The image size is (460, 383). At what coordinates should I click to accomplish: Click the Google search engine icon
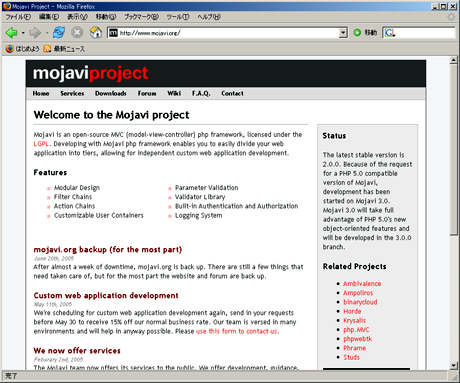pyautogui.click(x=390, y=33)
